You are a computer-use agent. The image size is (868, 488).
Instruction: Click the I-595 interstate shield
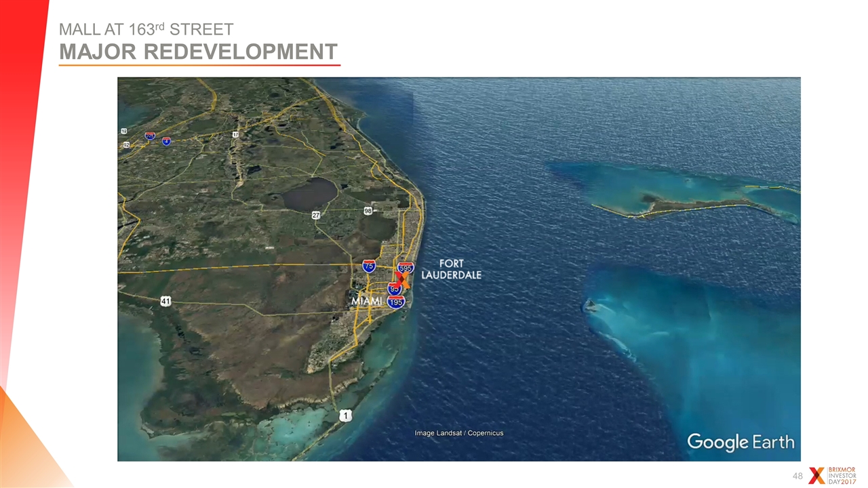tap(406, 268)
